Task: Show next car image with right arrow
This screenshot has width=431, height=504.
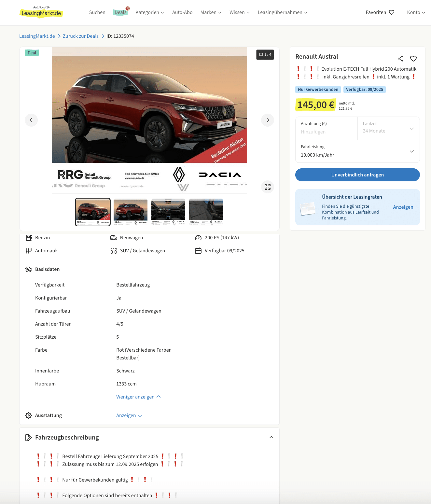Action: pos(268,120)
